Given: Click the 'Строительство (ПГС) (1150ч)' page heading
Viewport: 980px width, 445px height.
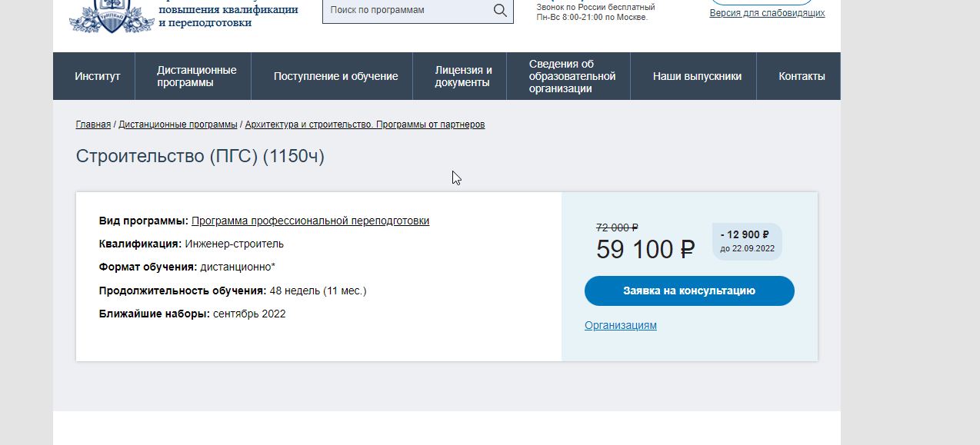Looking at the screenshot, I should (x=200, y=156).
